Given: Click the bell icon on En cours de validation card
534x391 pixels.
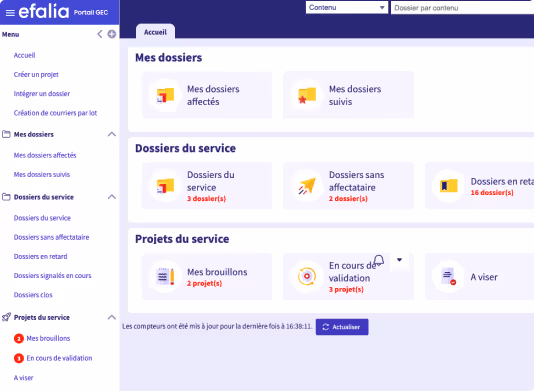Looking at the screenshot, I should [x=379, y=260].
